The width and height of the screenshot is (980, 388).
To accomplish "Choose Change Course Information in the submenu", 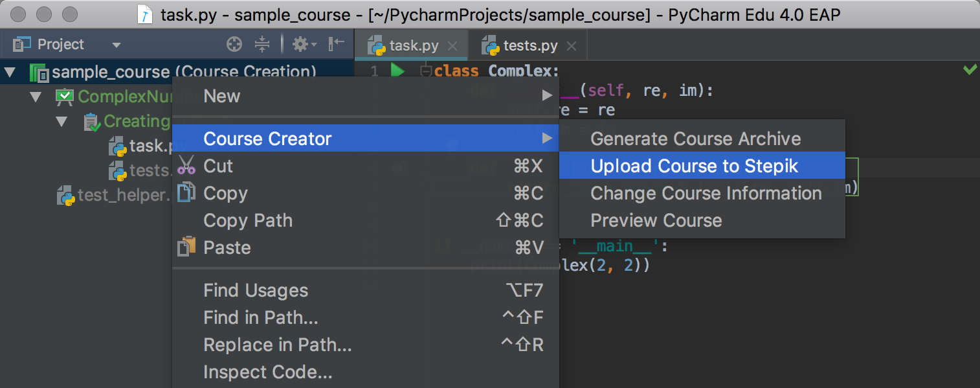I will 702,193.
